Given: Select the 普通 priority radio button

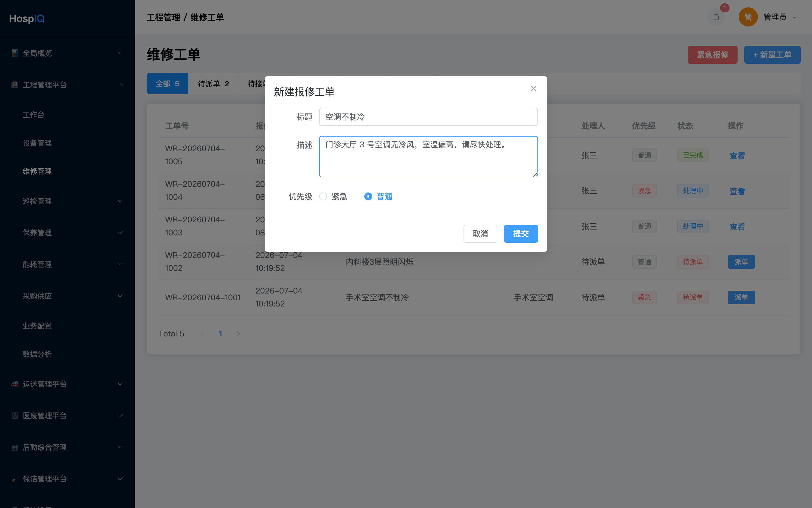Looking at the screenshot, I should tap(368, 196).
